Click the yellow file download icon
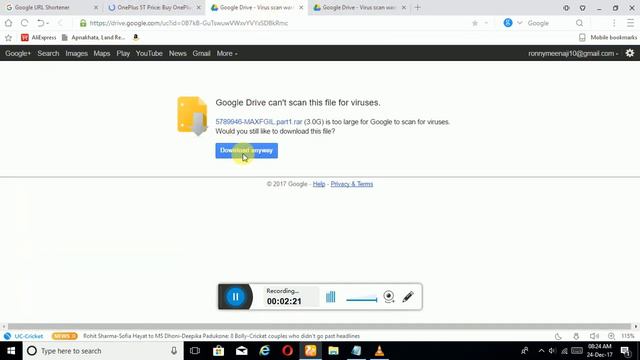The width and height of the screenshot is (640, 360). click(x=192, y=116)
